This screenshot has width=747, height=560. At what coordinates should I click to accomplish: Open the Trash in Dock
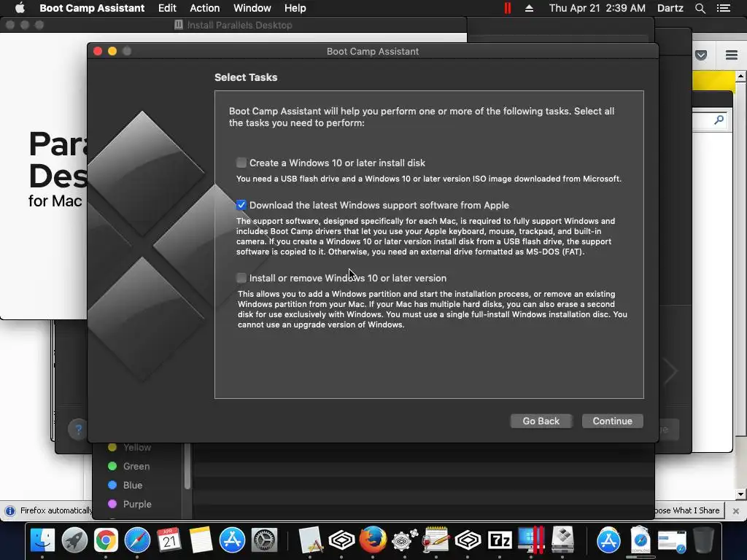tap(703, 540)
